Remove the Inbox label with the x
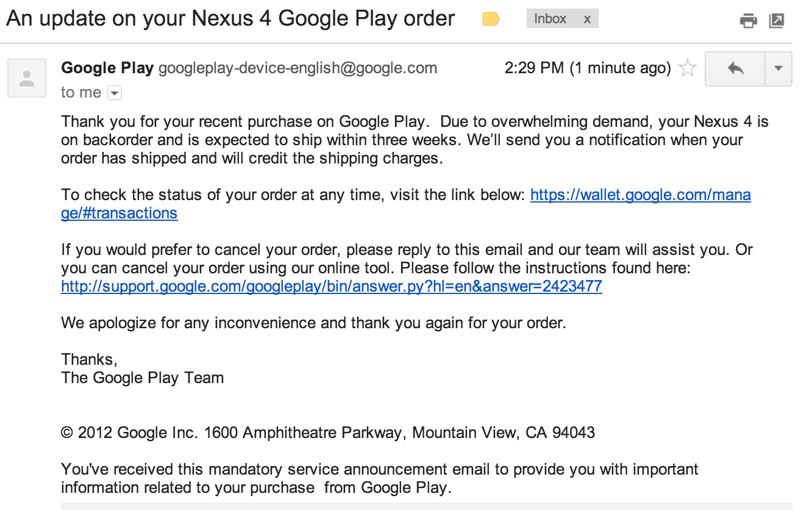The height and width of the screenshot is (510, 812). click(586, 18)
